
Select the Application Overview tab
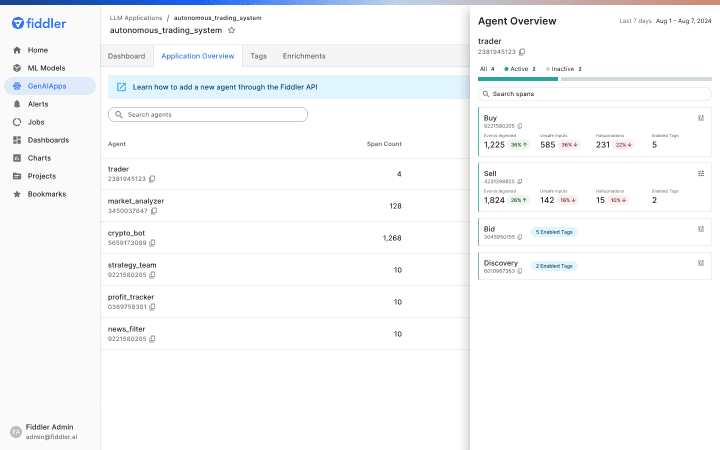pos(198,56)
